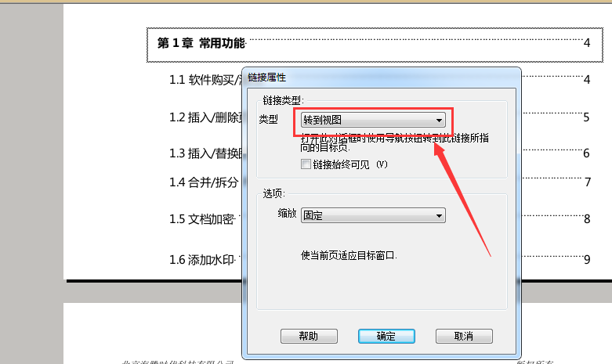The image size is (612, 364).
Task: Click the 1.1 软件购买 contents entry
Action: [x=205, y=80]
